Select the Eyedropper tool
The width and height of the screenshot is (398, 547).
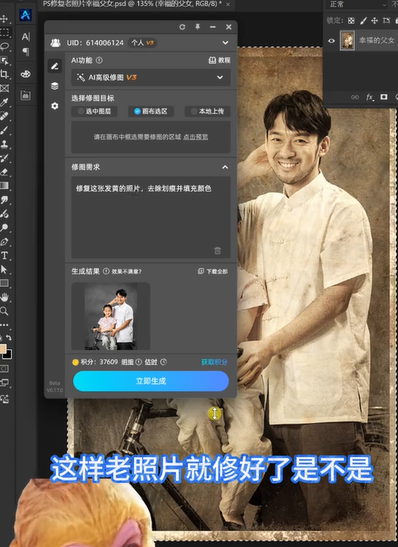pos(4,102)
